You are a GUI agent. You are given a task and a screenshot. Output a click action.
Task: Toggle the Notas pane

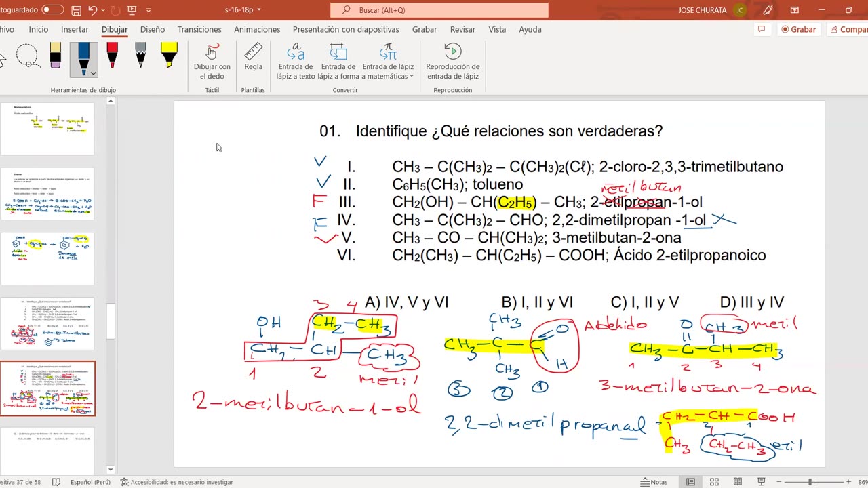coord(654,482)
